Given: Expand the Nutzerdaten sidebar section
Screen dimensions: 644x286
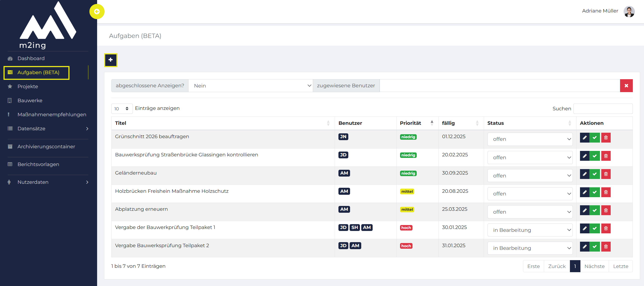Looking at the screenshot, I should point(48,182).
